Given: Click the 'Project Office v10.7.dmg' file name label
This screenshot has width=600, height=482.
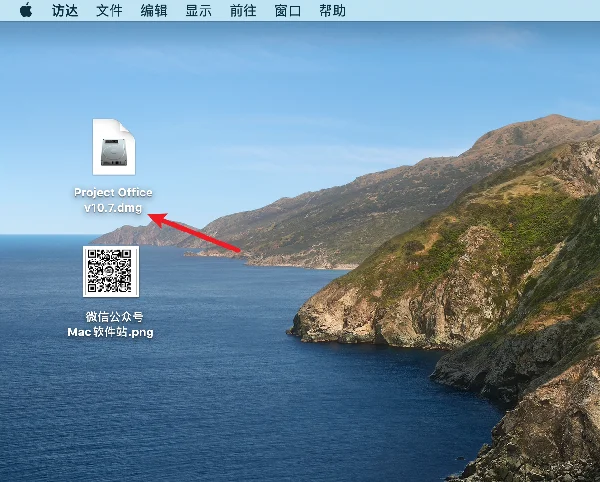Looking at the screenshot, I should tap(113, 200).
